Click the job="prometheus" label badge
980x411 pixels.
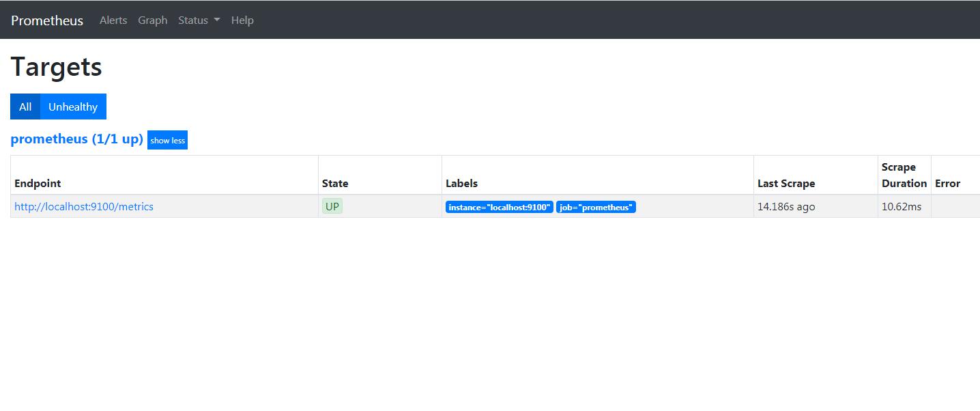tap(596, 207)
